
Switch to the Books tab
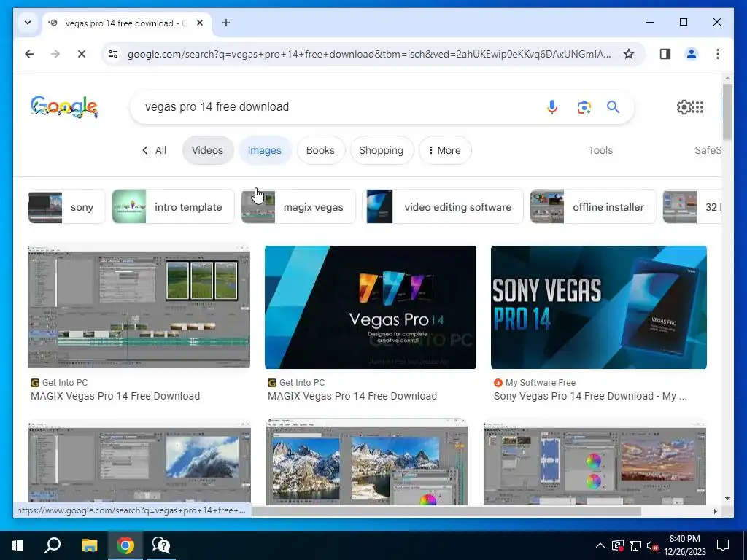pos(320,150)
